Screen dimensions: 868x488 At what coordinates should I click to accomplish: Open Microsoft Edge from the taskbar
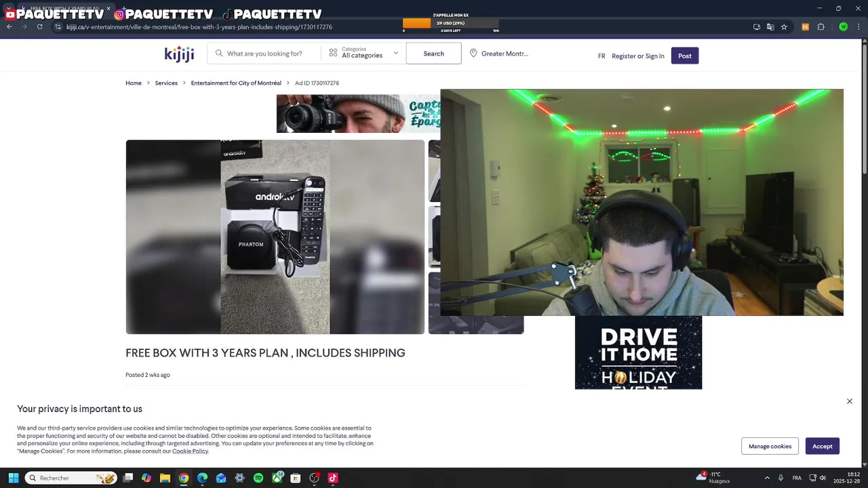(x=202, y=478)
